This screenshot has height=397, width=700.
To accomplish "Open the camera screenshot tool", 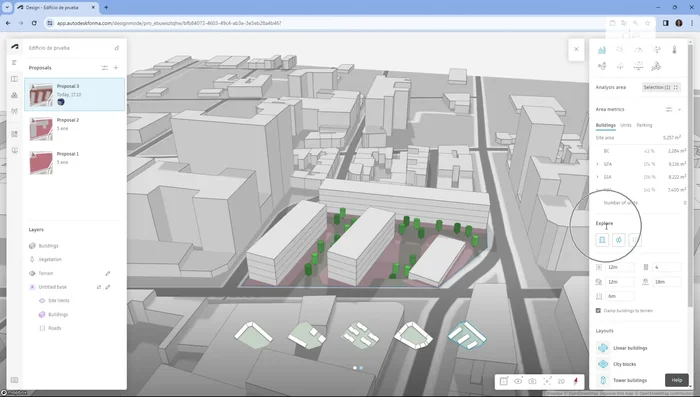I will pyautogui.click(x=532, y=381).
